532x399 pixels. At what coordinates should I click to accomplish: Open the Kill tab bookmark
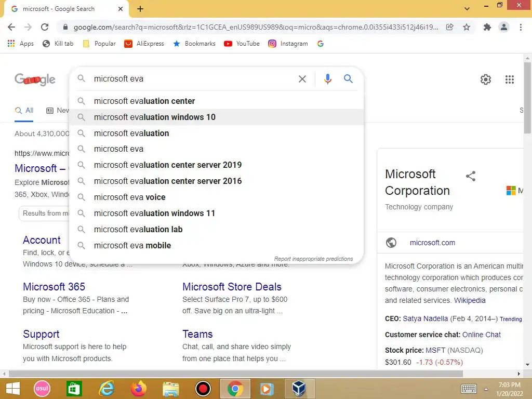58,44
